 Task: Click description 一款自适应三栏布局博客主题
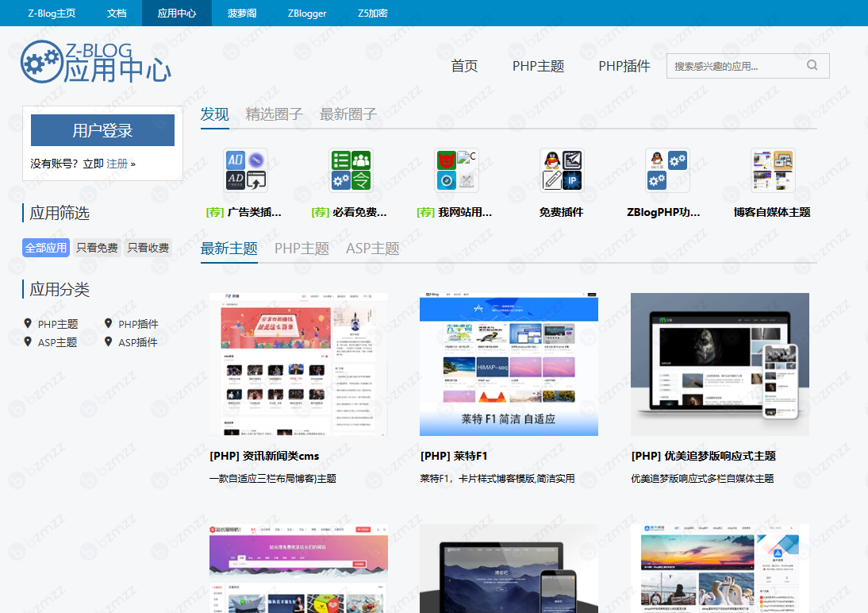(x=273, y=478)
